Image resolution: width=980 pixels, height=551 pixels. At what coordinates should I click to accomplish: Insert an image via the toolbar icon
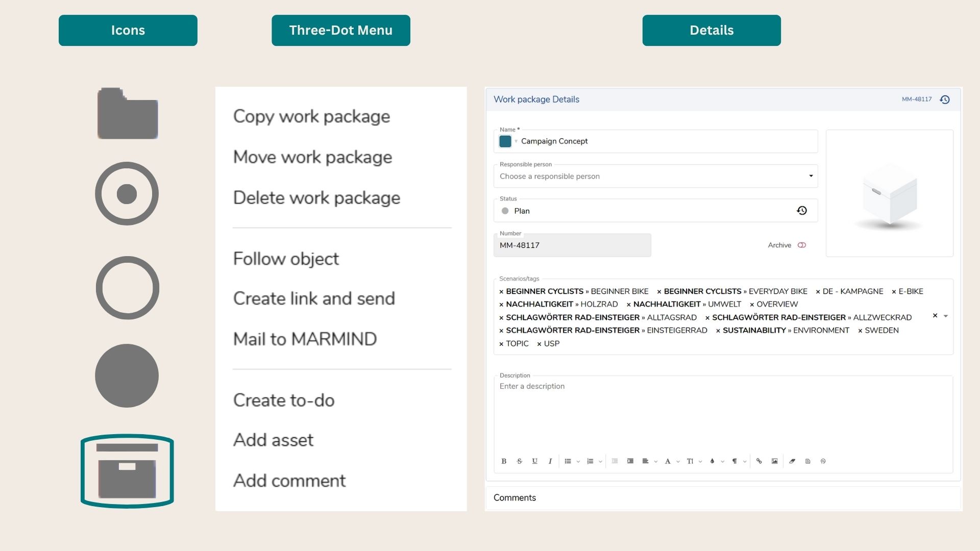tap(774, 461)
